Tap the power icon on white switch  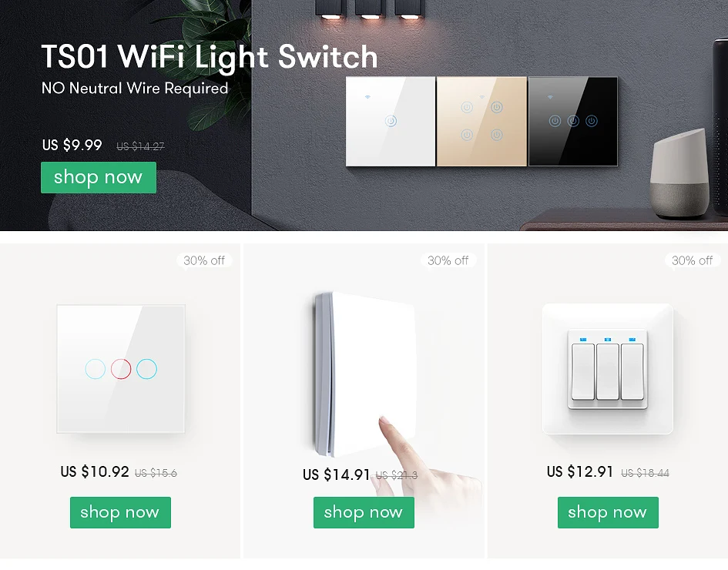click(391, 121)
